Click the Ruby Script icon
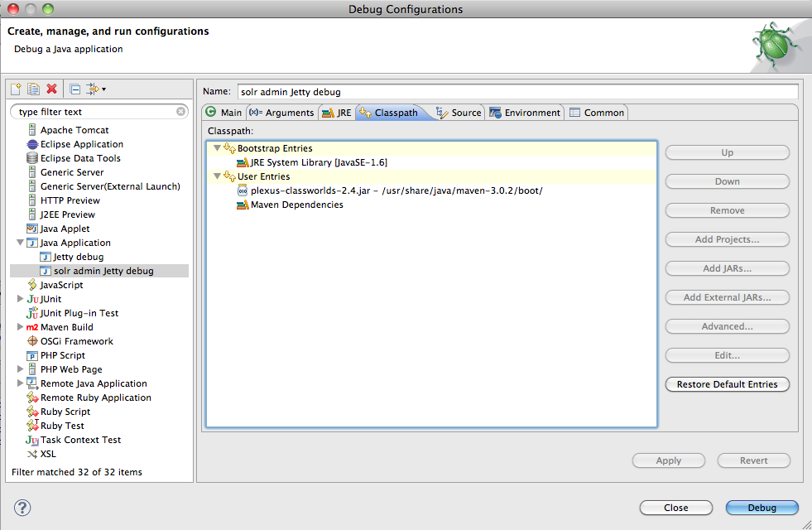The height and width of the screenshot is (530, 812). click(x=32, y=412)
